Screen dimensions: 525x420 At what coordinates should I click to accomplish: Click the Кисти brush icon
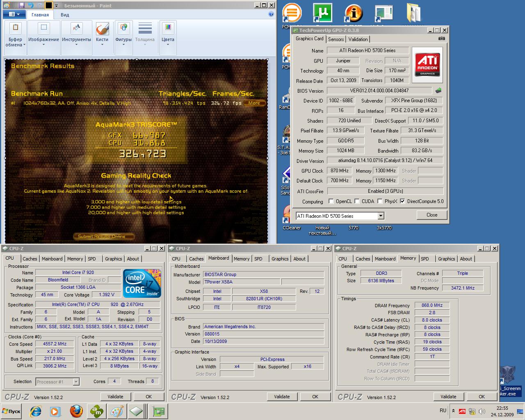click(x=102, y=29)
